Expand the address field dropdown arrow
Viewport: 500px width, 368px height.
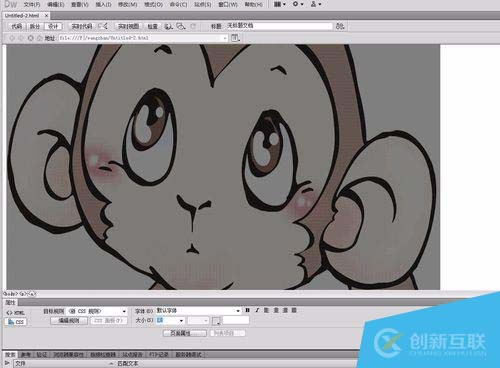coord(225,38)
